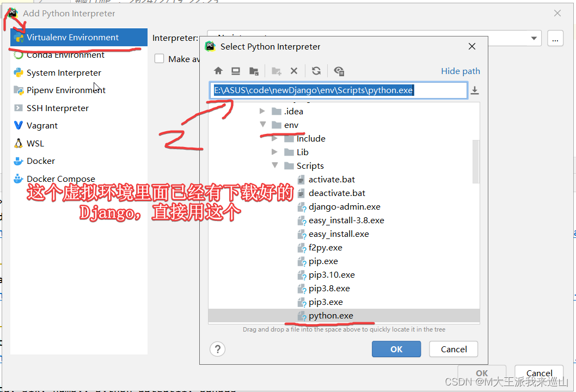Select System Interpreter in sidebar
The width and height of the screenshot is (576, 392).
point(78,73)
